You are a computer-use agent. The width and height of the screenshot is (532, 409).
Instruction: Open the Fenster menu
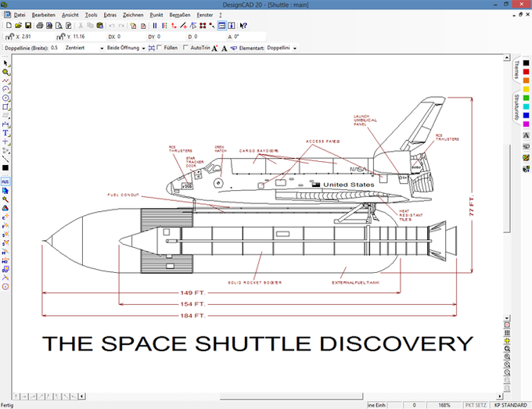coord(205,15)
